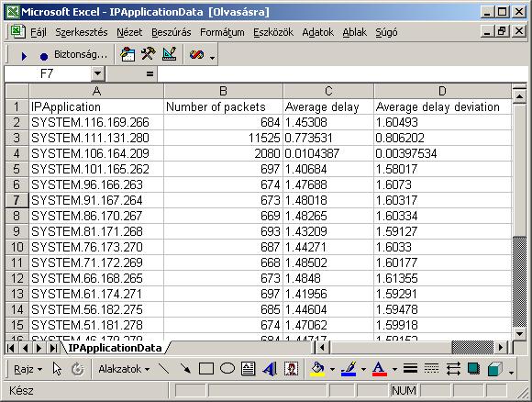Open the Eszközök menu

[273, 32]
